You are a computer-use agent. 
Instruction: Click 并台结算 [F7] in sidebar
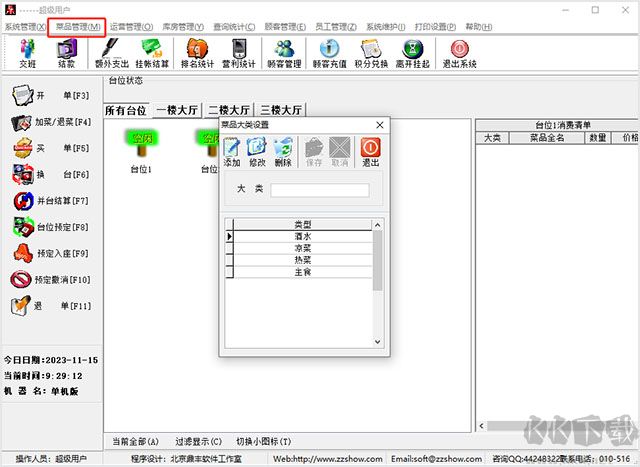click(50, 201)
